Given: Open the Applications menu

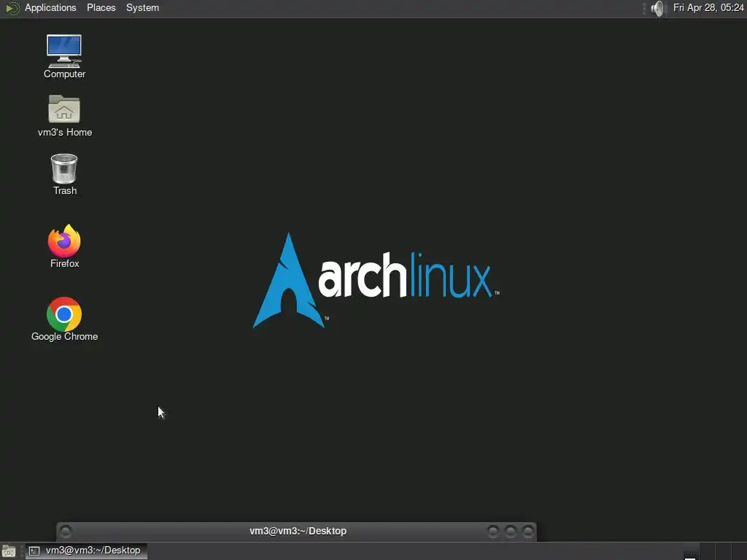Looking at the screenshot, I should [50, 7].
